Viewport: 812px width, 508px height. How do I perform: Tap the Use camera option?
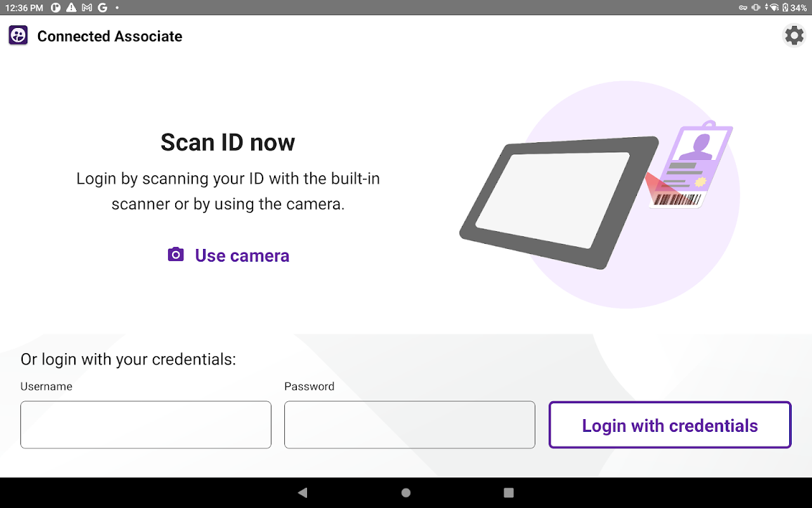(x=228, y=255)
